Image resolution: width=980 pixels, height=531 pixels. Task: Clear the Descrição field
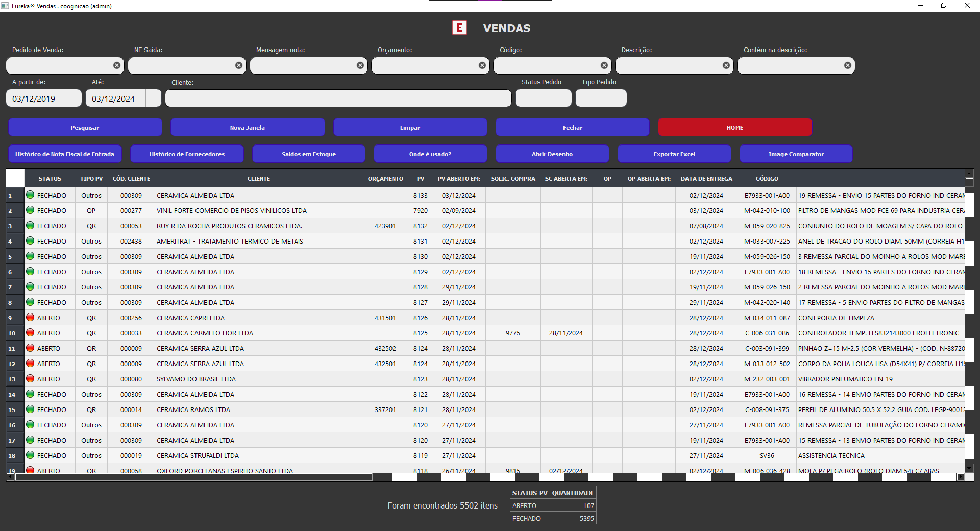(x=726, y=65)
